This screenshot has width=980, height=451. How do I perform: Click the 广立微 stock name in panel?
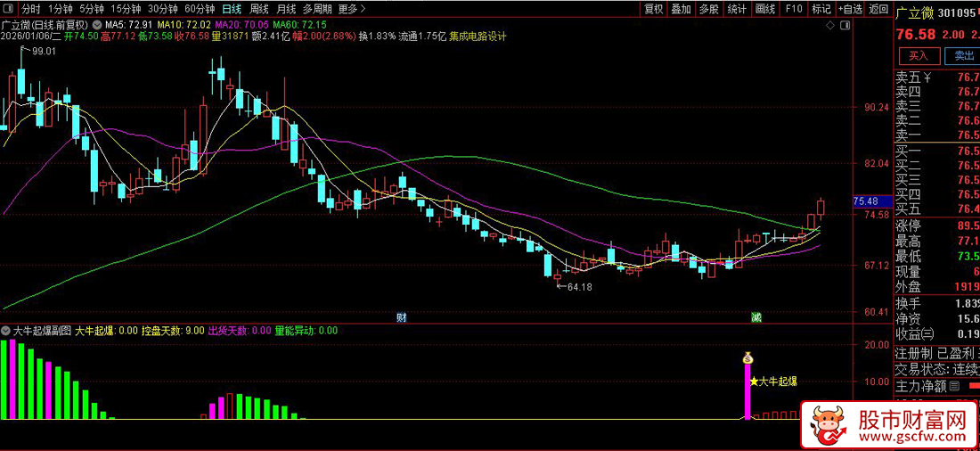(x=916, y=12)
